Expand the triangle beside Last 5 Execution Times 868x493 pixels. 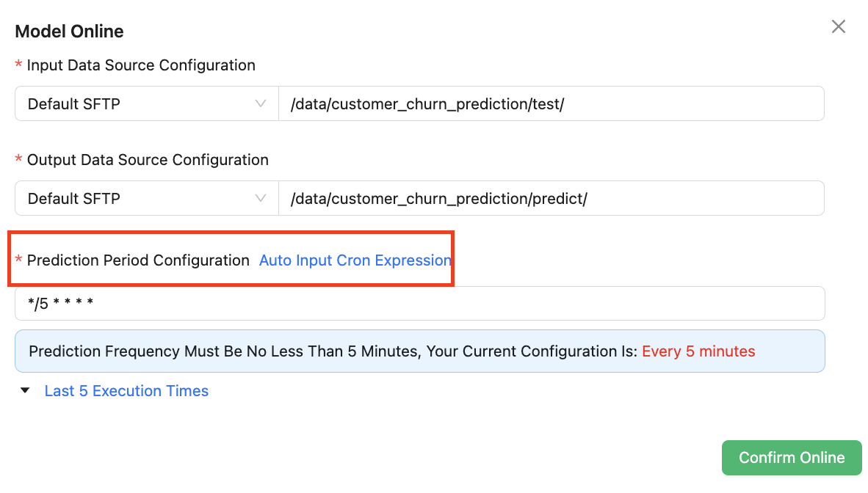pos(26,391)
